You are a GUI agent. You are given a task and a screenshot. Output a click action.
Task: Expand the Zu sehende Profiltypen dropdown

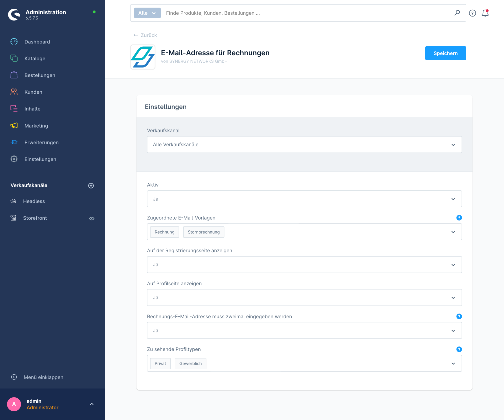[x=454, y=363]
